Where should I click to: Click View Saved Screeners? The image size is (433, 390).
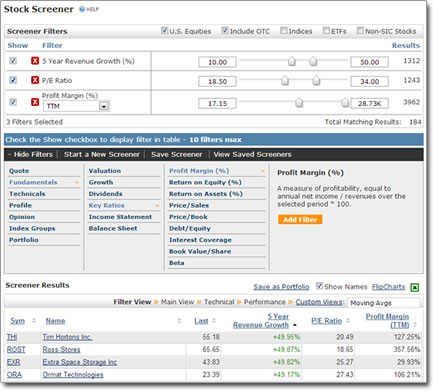252,154
